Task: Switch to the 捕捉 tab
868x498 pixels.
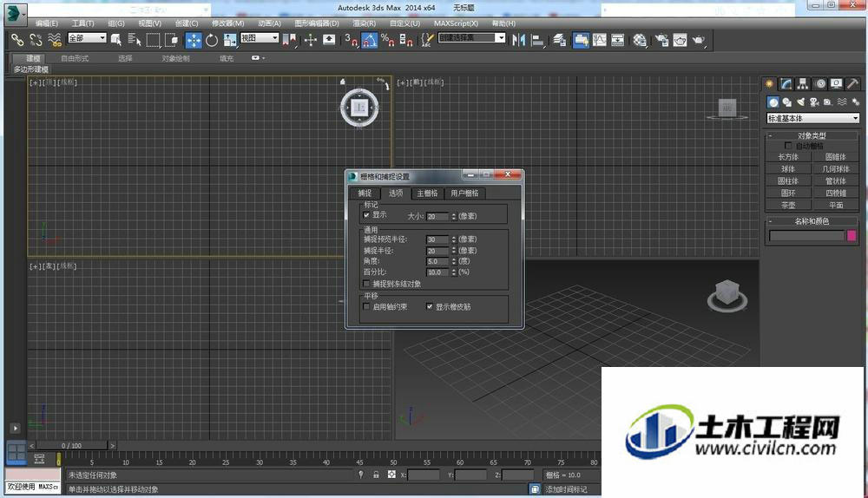Action: [365, 193]
